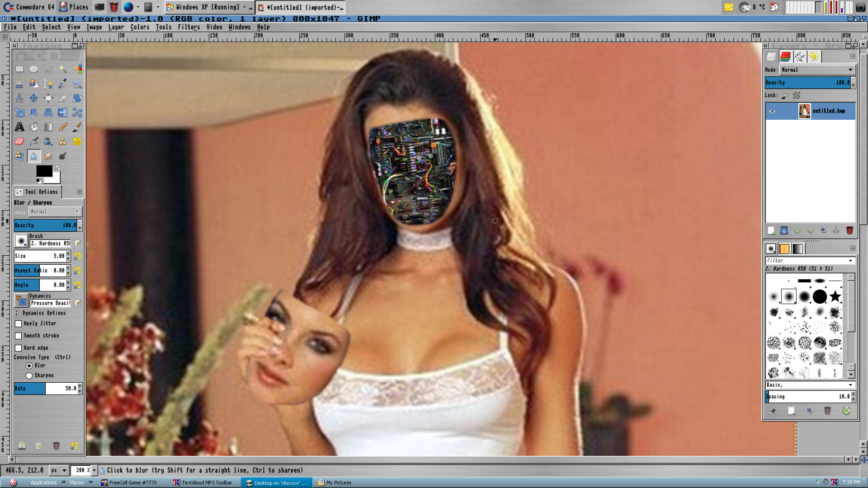Select the Select by Color tool
Viewport: 868px width, 488px height.
click(77, 69)
